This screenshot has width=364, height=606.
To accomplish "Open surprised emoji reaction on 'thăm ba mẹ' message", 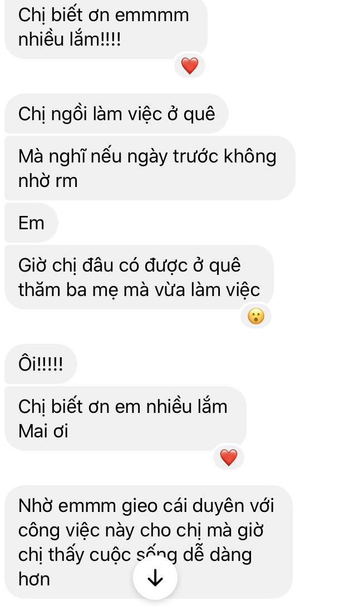I will pyautogui.click(x=256, y=316).
